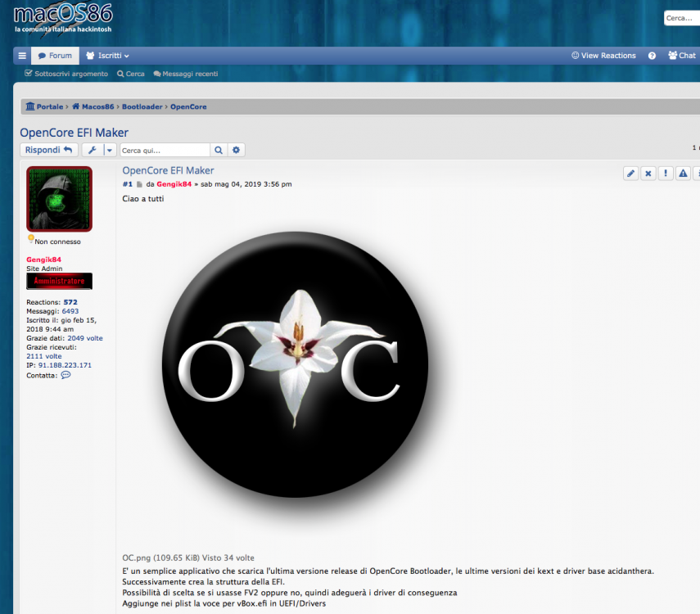Click the Rispondi reply button
This screenshot has height=614, width=700.
pyautogui.click(x=48, y=150)
